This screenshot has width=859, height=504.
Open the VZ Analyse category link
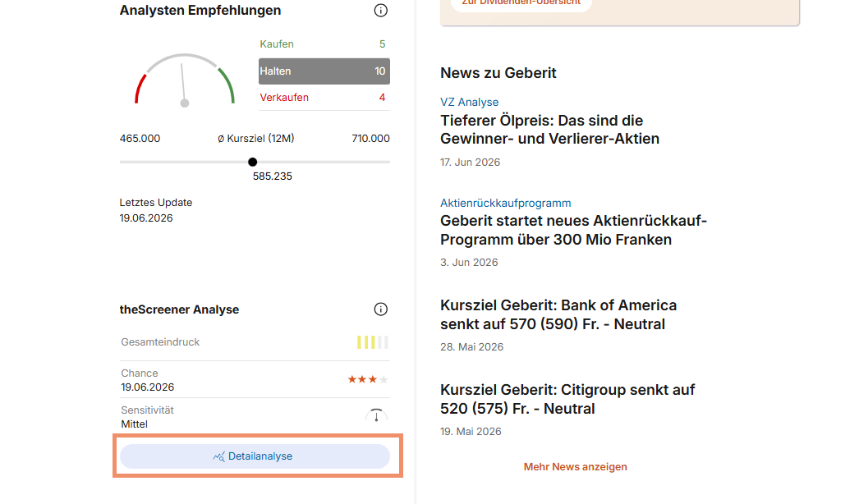click(x=470, y=103)
